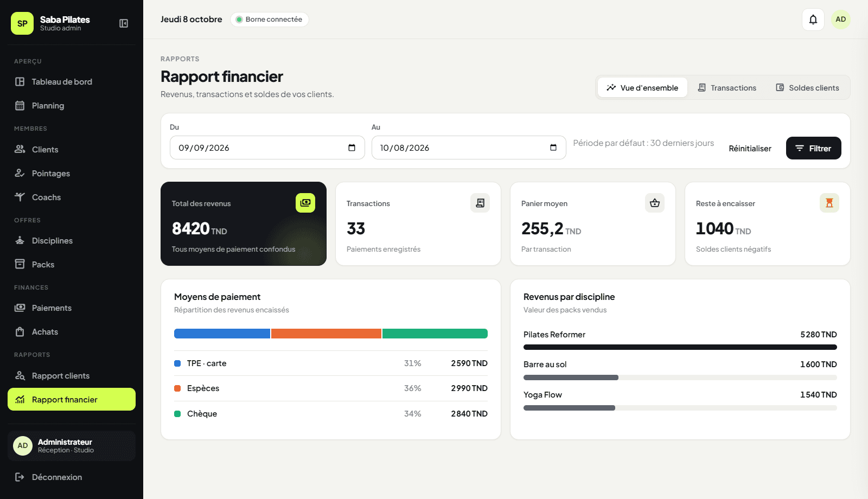Navigate to Pointages
This screenshot has height=499, width=868.
click(x=72, y=173)
